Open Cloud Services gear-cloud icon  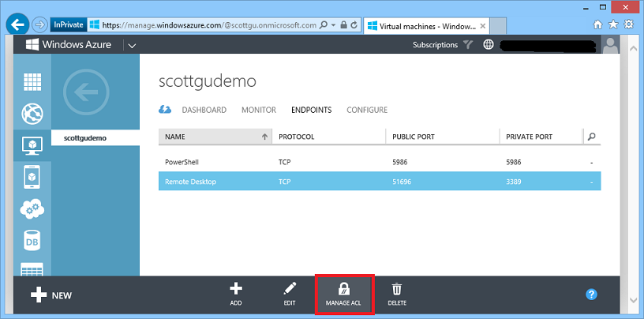pos(32,208)
